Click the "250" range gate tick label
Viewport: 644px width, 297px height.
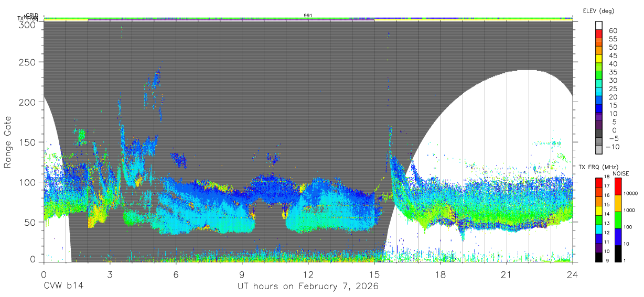coord(28,62)
